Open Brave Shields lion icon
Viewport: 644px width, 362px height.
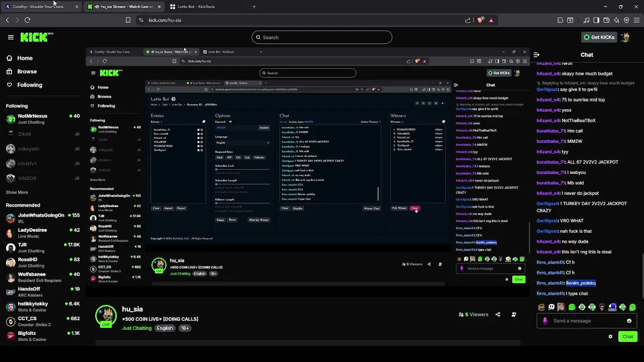pyautogui.click(x=480, y=20)
